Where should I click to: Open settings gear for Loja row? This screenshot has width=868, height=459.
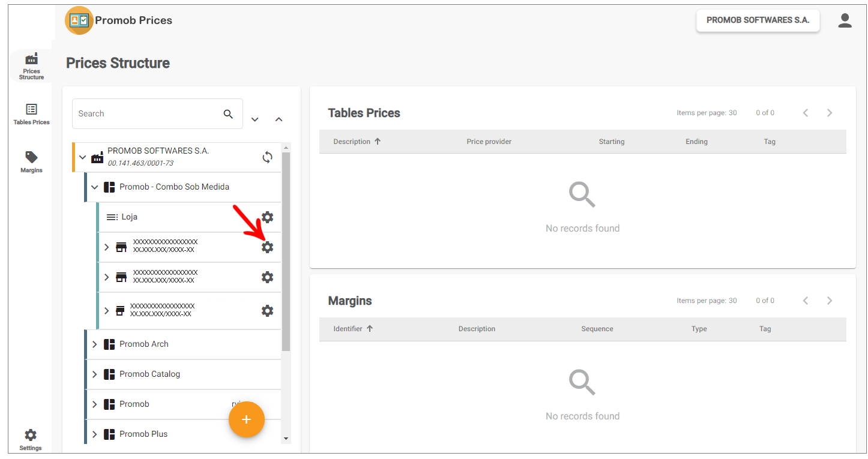click(268, 217)
